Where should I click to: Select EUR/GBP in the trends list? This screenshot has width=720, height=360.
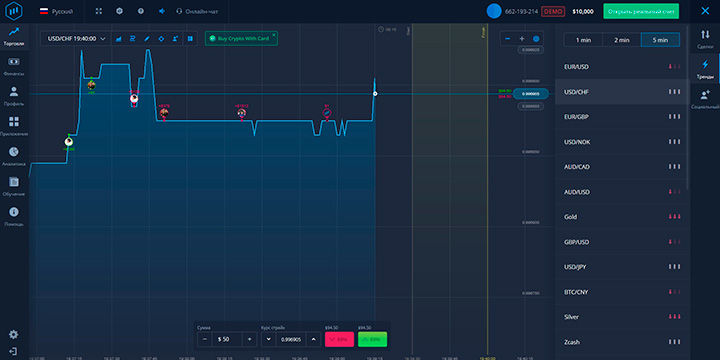point(622,117)
